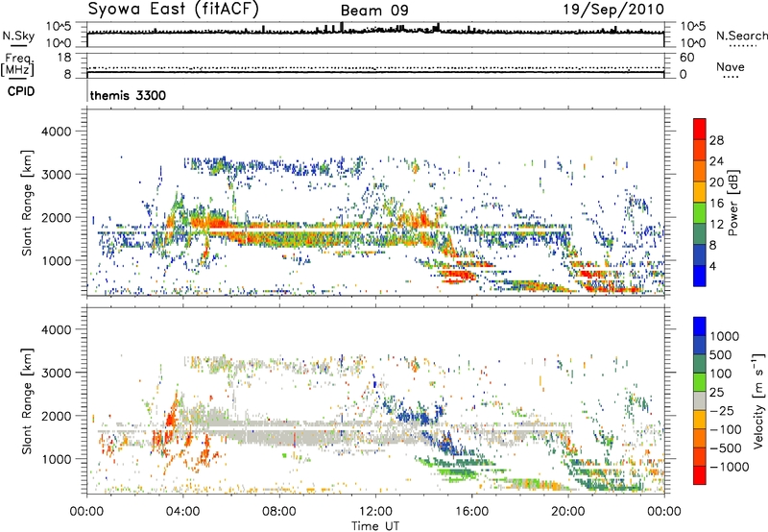The width and height of the screenshot is (768, 532).
Task: Click the blue top segment of the velocity colorbar
Action: coord(700,326)
